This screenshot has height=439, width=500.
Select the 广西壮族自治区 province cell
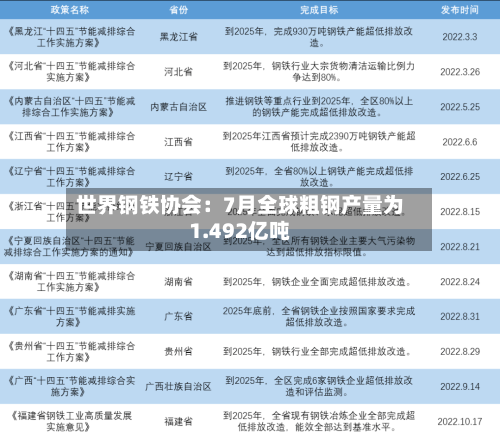click(178, 386)
